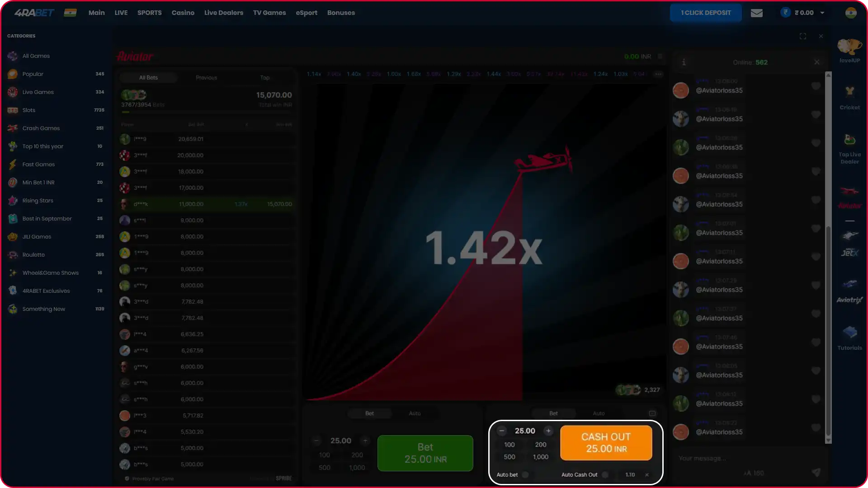The image size is (868, 488).
Task: Open the Main menu item
Action: point(96,13)
